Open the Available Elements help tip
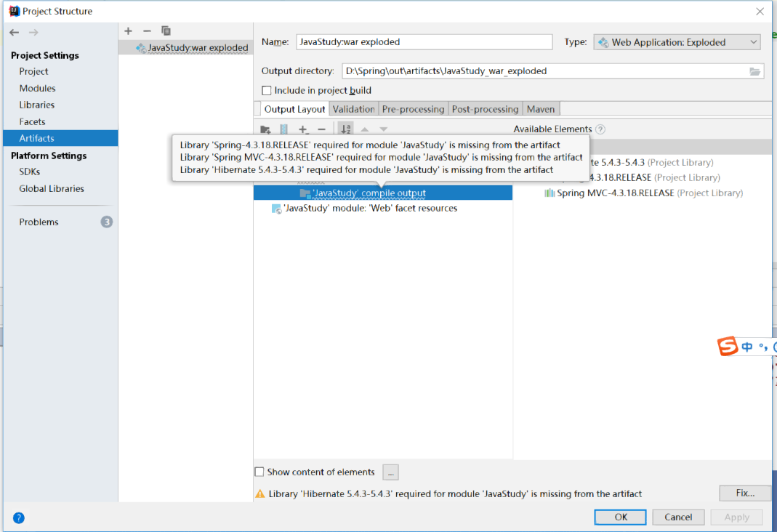 [600, 129]
